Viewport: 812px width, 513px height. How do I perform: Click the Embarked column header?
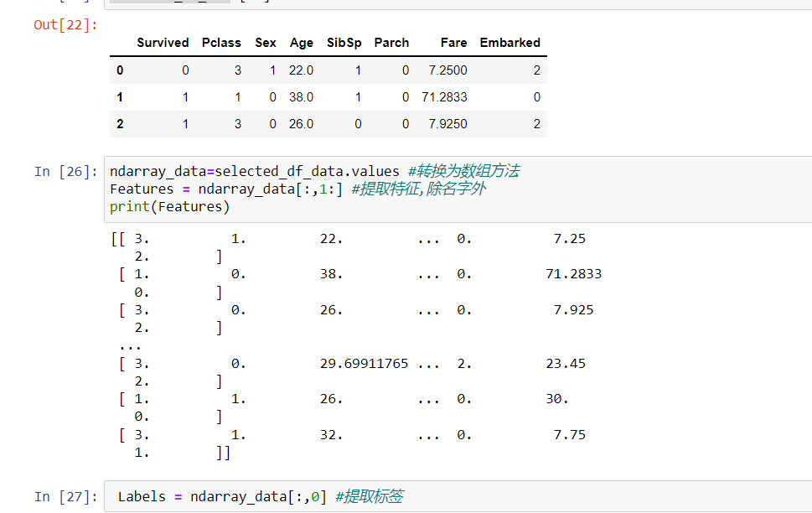[509, 43]
